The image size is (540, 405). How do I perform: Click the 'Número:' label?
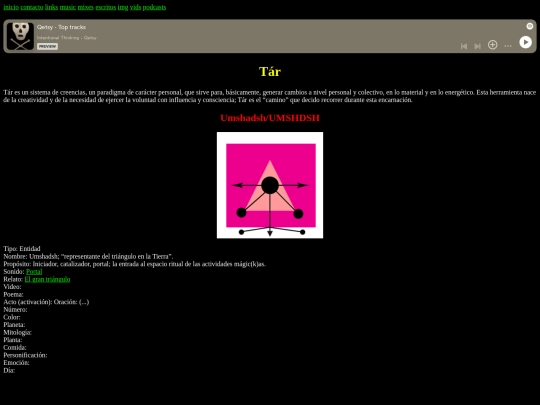click(x=15, y=310)
